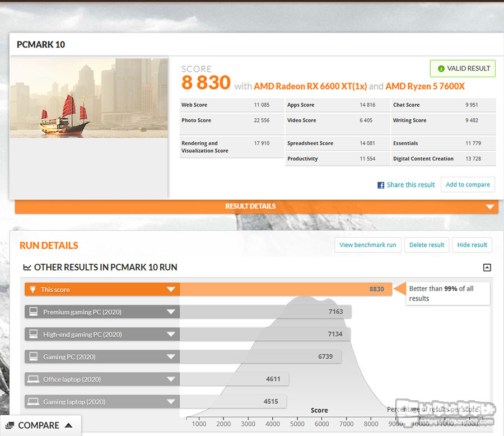Screen dimensions: 504x436
Task: Click the 7163 Premium gaming PC score bar
Action: click(x=265, y=312)
